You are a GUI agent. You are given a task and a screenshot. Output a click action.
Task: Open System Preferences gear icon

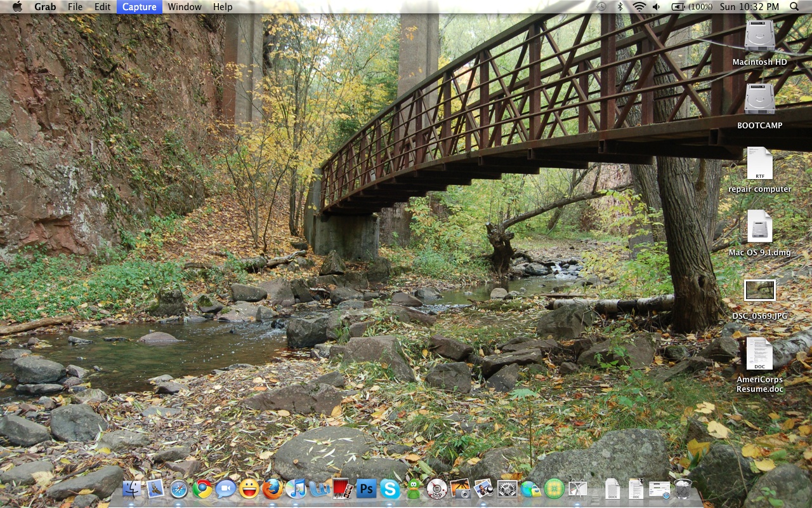507,488
